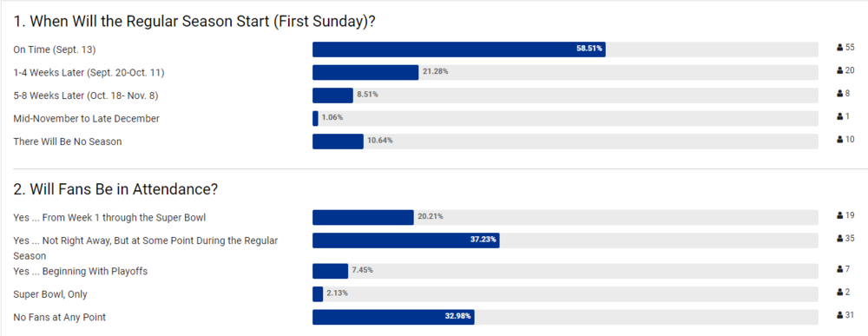Click the person icon beside 31 respondents
868x336 pixels.
click(x=839, y=315)
